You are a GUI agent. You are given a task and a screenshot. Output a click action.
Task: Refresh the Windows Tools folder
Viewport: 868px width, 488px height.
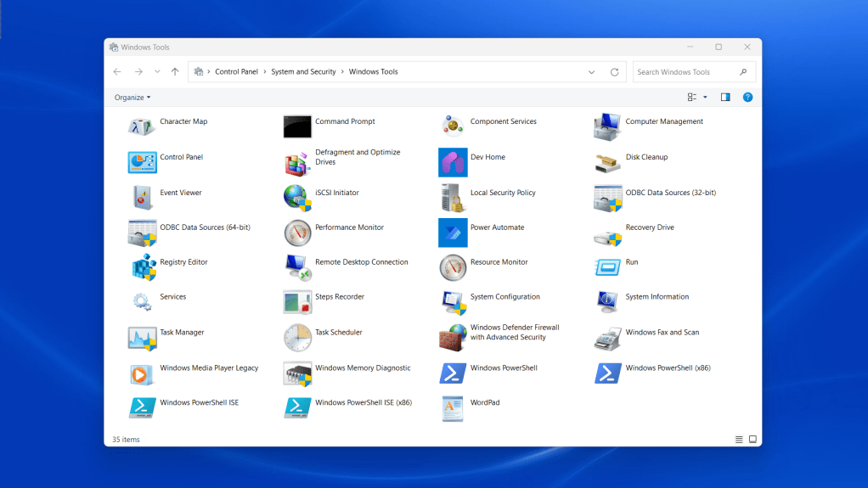pos(614,72)
